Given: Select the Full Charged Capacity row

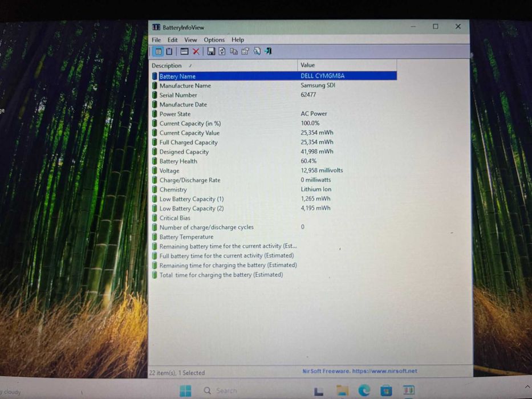Looking at the screenshot, I should point(274,142).
